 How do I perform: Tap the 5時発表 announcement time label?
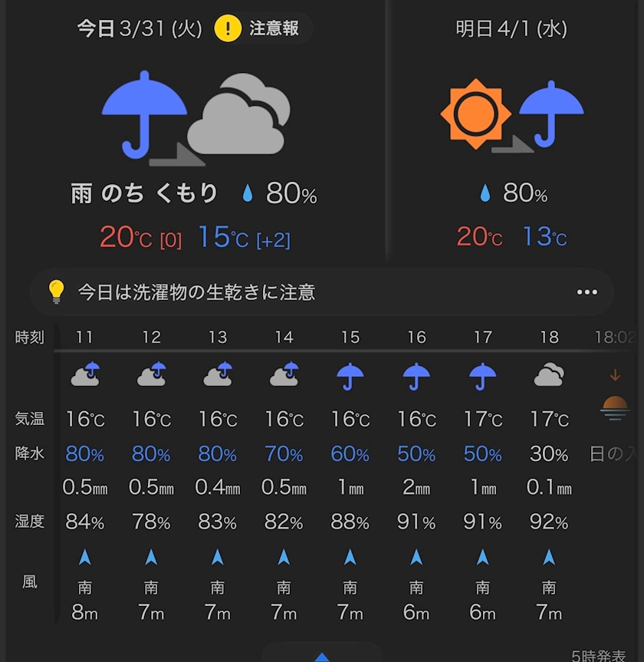point(599,656)
